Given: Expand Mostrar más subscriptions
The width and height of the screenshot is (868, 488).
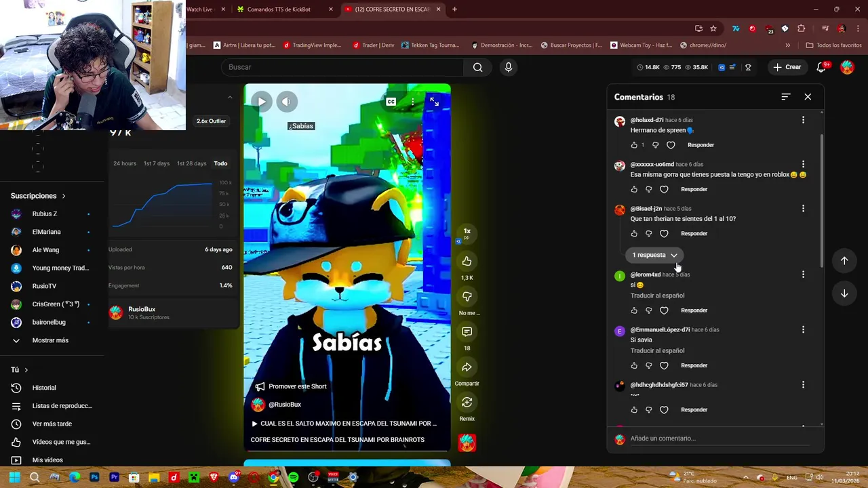Looking at the screenshot, I should point(51,340).
